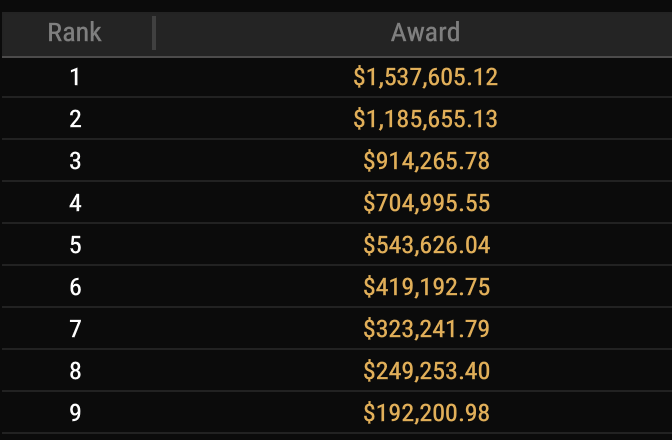Click the $914,265.78 award value

pyautogui.click(x=426, y=161)
